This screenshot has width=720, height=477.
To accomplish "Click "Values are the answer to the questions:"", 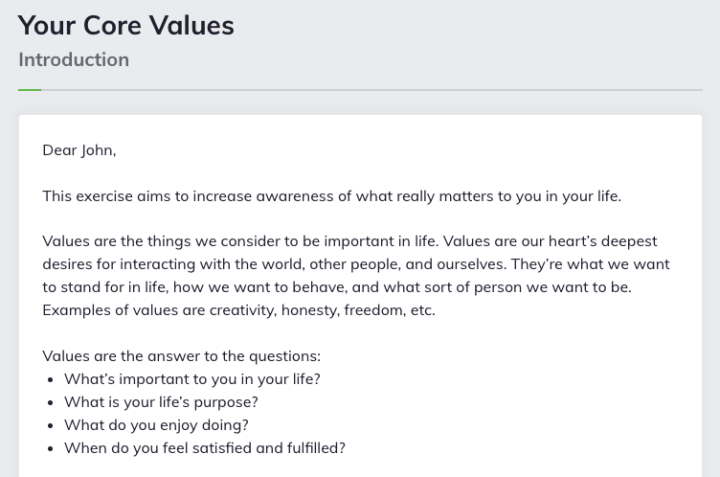I will click(x=182, y=356).
